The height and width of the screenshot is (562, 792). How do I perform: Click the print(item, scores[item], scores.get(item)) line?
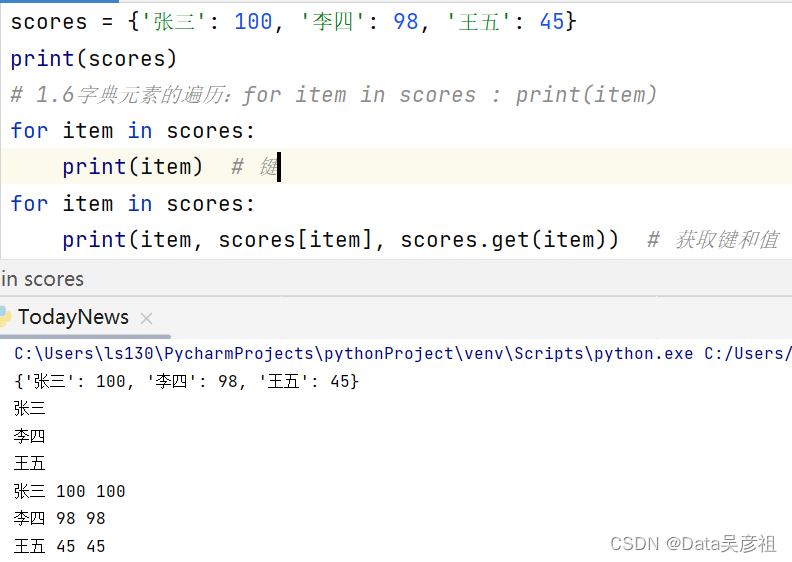point(340,239)
